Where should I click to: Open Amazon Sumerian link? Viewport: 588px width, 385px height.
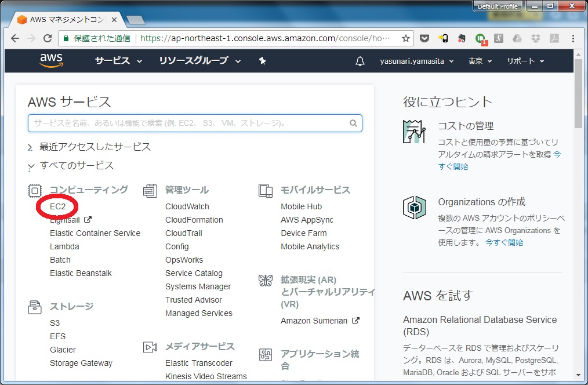coord(320,321)
